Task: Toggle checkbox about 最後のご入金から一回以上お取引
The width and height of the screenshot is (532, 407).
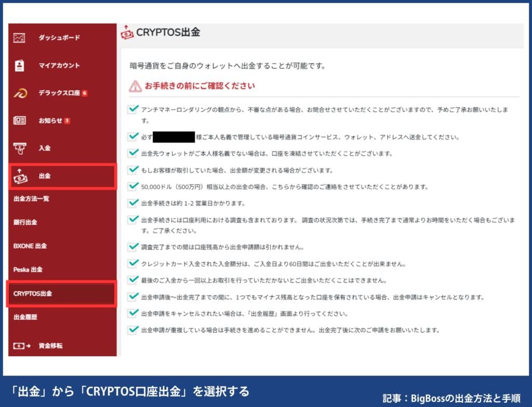Action: pyautogui.click(x=132, y=280)
